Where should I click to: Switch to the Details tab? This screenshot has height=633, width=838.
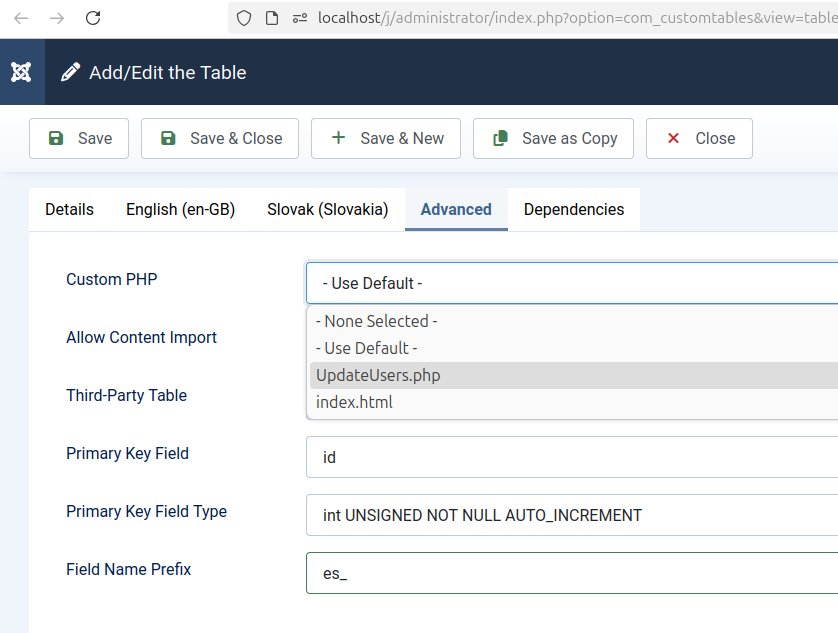pyautogui.click(x=69, y=209)
